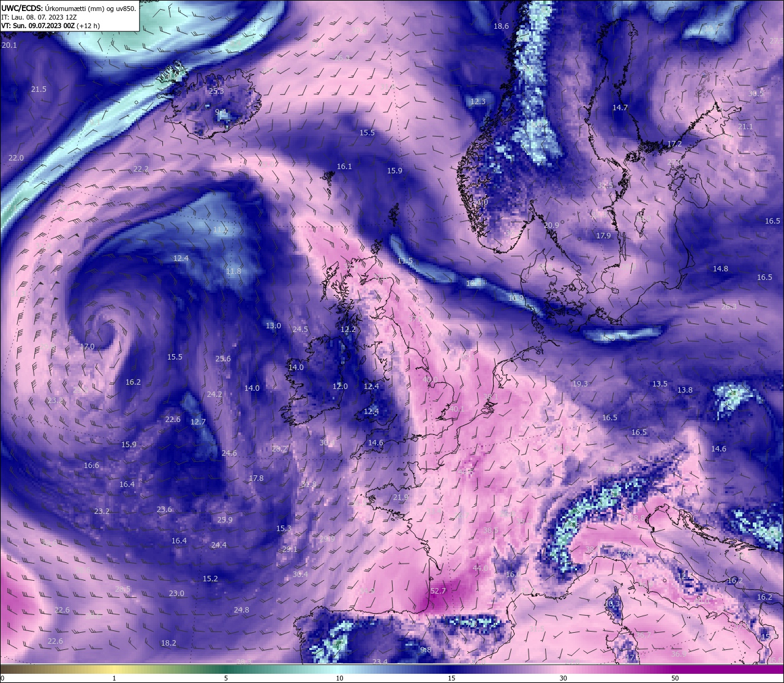Click the 44.0 value in southern France

(481, 568)
